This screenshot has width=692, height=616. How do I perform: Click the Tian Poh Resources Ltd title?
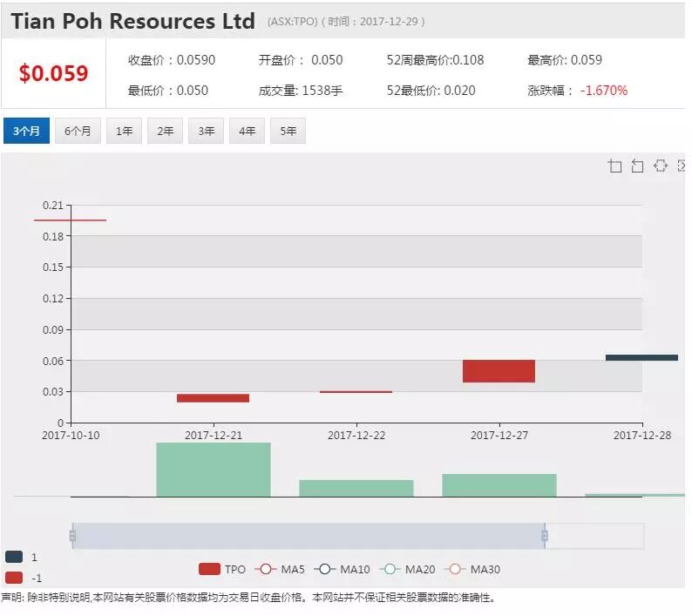(132, 21)
